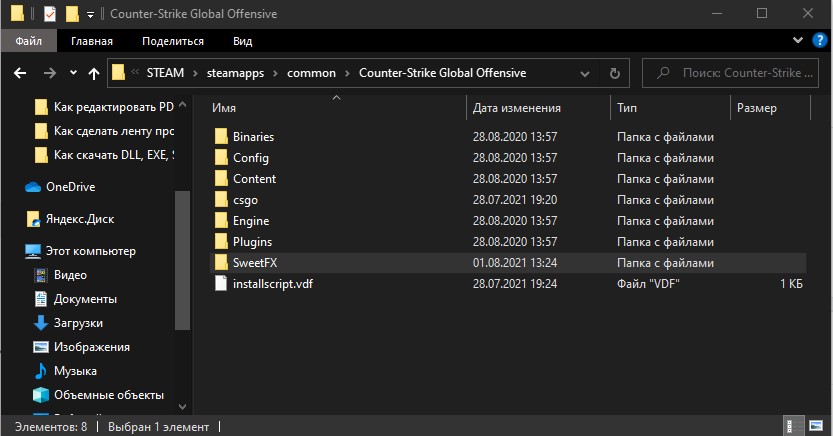Click the breadcrumb chevron after STEAM
Viewport: 833px width, 436px height.
click(x=195, y=73)
